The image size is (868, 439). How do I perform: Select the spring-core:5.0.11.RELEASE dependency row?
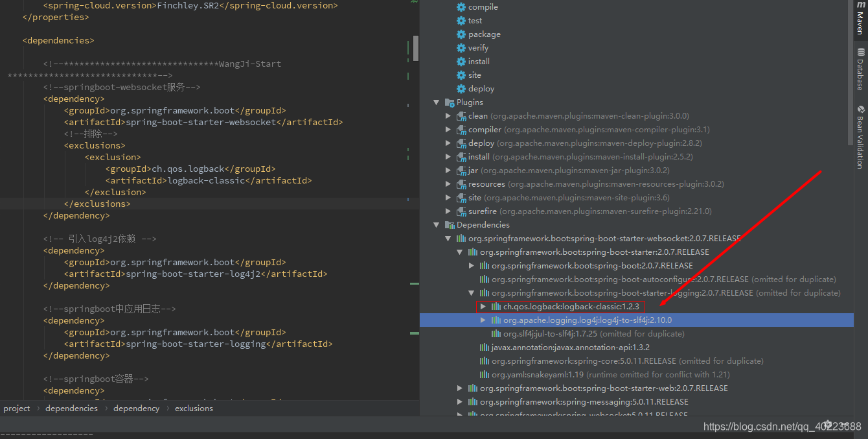[x=637, y=361]
